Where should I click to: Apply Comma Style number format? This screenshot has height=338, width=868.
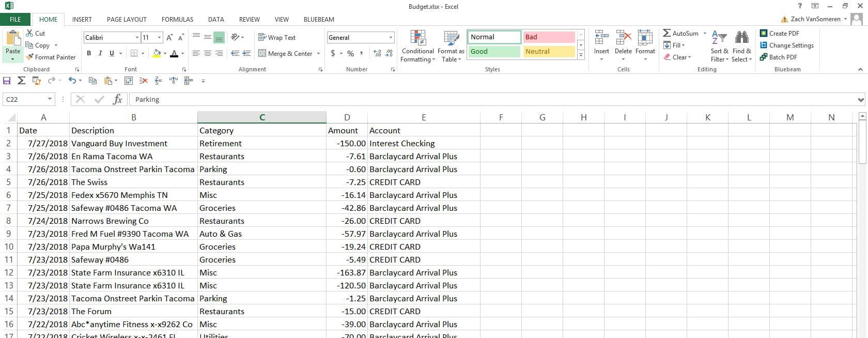point(361,53)
